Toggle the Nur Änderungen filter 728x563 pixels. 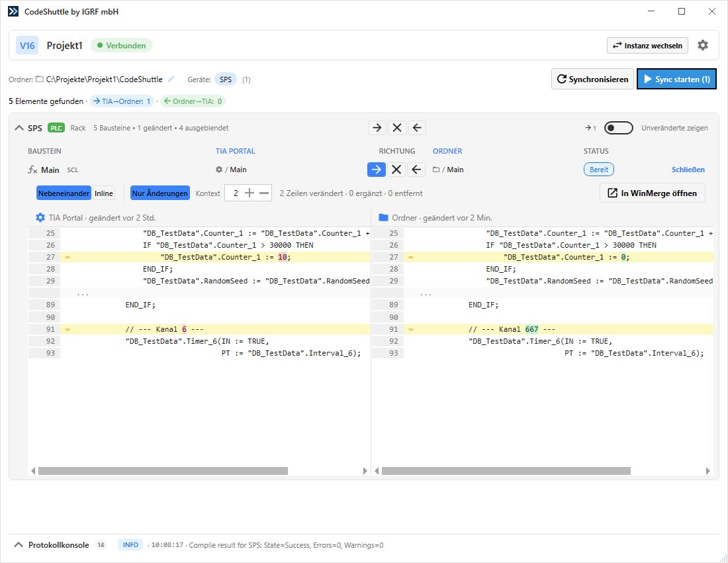coord(159,193)
